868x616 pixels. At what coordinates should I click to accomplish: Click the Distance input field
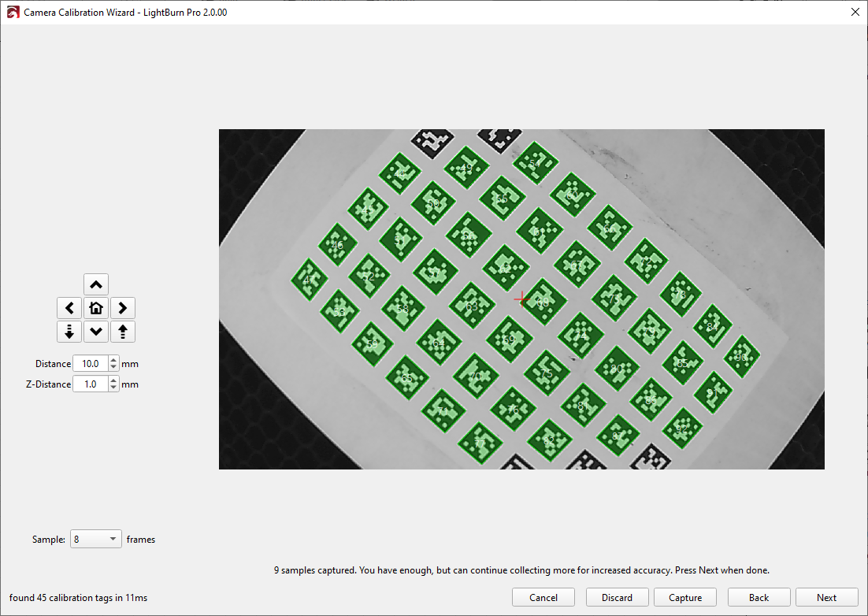90,364
